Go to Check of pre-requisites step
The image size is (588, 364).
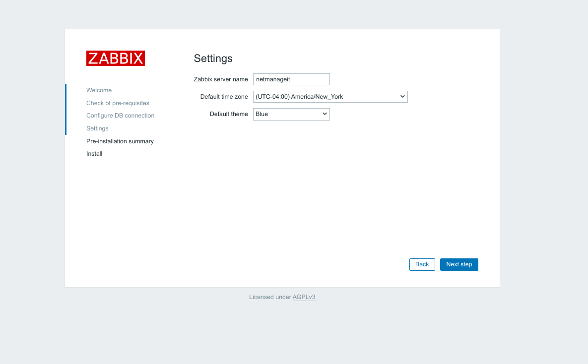click(118, 103)
